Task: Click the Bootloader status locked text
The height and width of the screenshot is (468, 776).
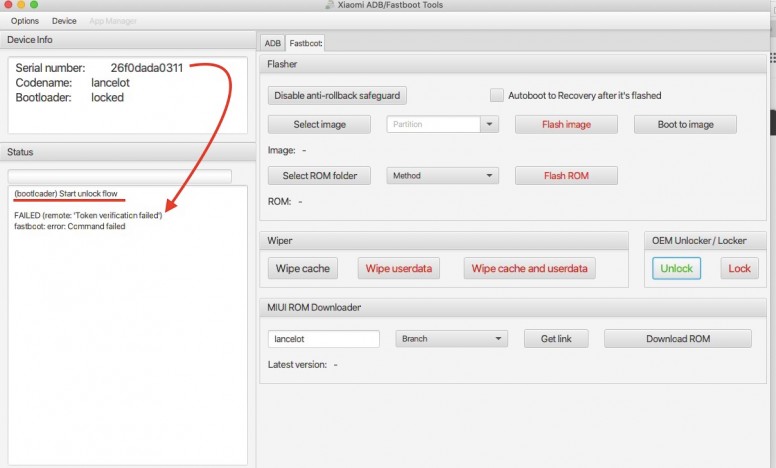Action: (x=107, y=97)
